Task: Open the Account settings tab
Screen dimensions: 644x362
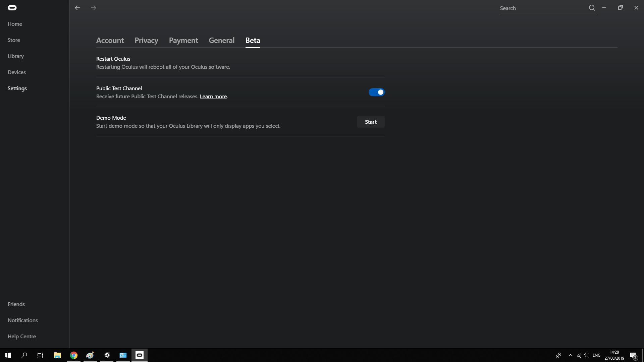Action: point(110,40)
